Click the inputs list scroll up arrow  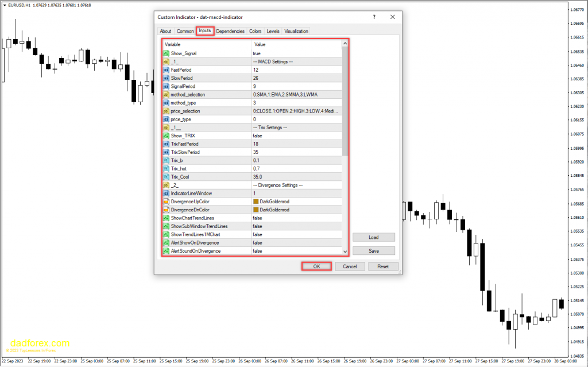[x=345, y=44]
